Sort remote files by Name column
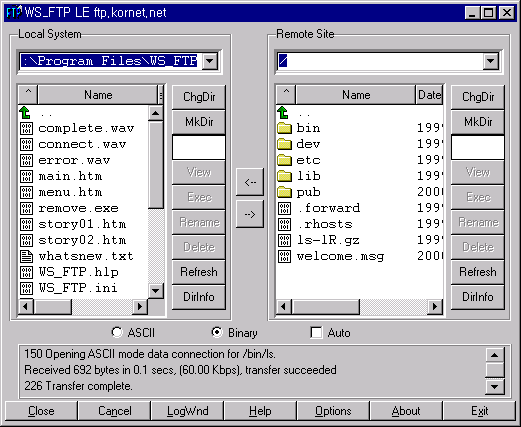 click(x=356, y=95)
